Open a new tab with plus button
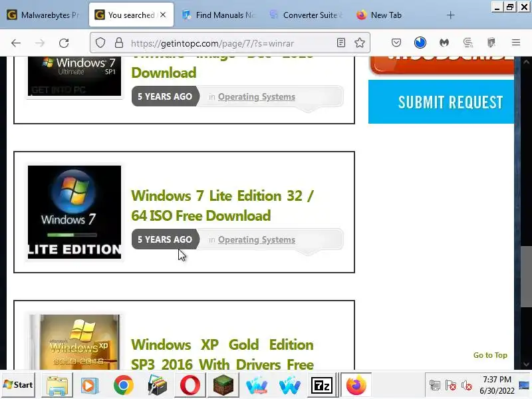 451,15
